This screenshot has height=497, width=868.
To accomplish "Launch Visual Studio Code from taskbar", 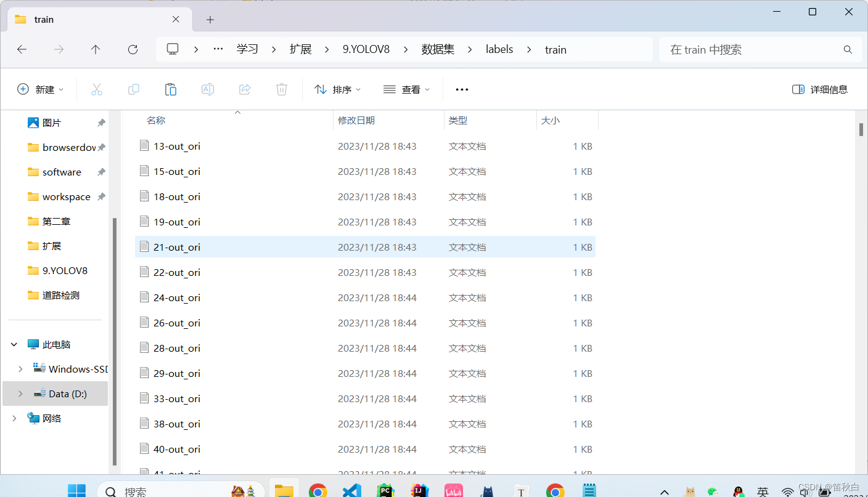I will (x=351, y=491).
